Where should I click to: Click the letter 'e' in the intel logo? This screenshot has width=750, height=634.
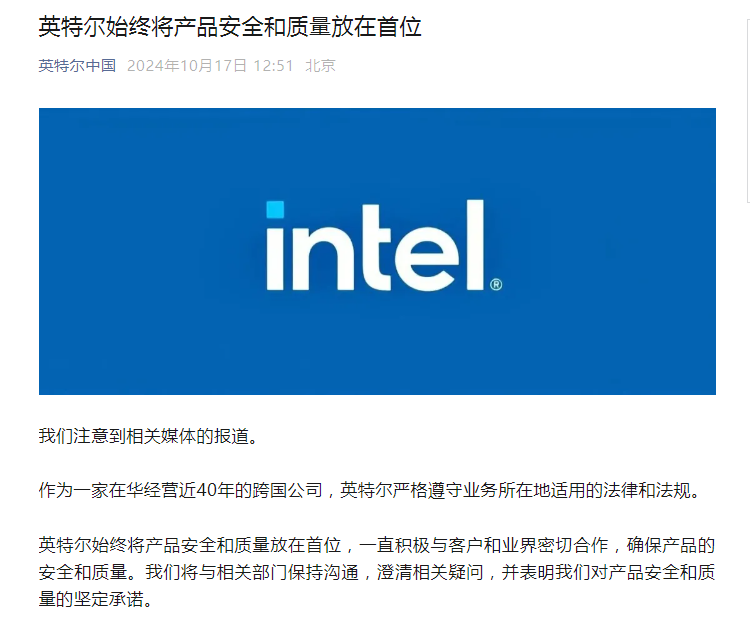[427, 259]
